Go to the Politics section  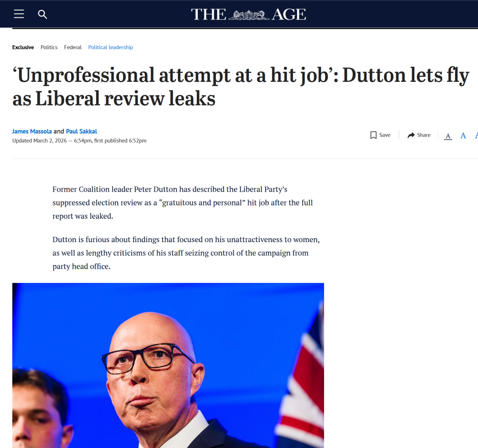tap(49, 47)
